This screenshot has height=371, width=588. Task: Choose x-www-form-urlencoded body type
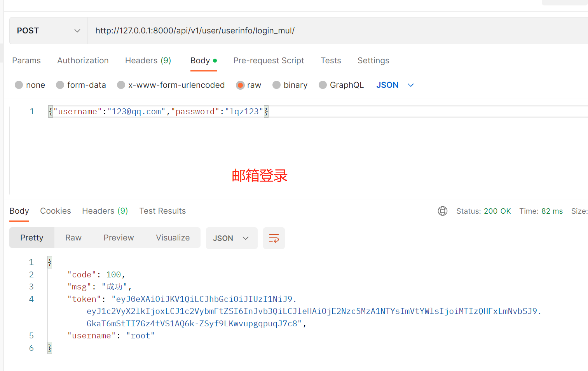click(121, 85)
